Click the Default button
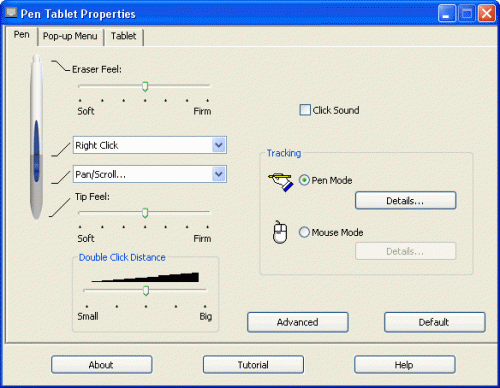The height and width of the screenshot is (388, 500). 434,322
